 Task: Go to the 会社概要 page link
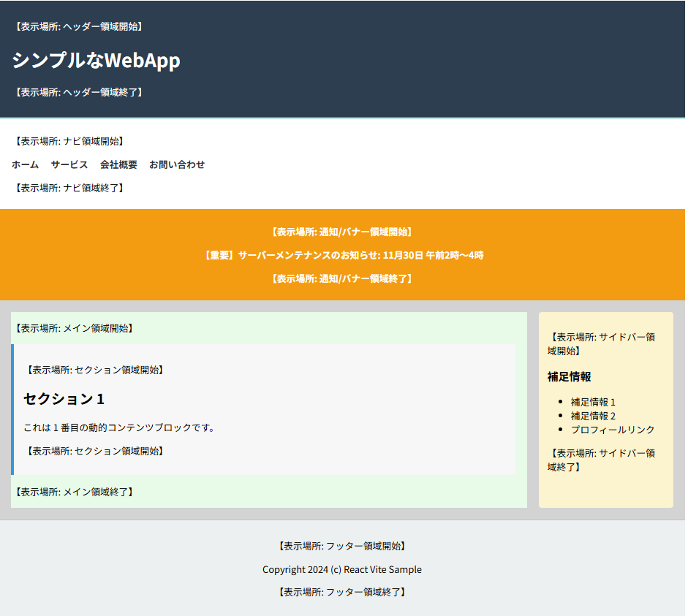118,164
